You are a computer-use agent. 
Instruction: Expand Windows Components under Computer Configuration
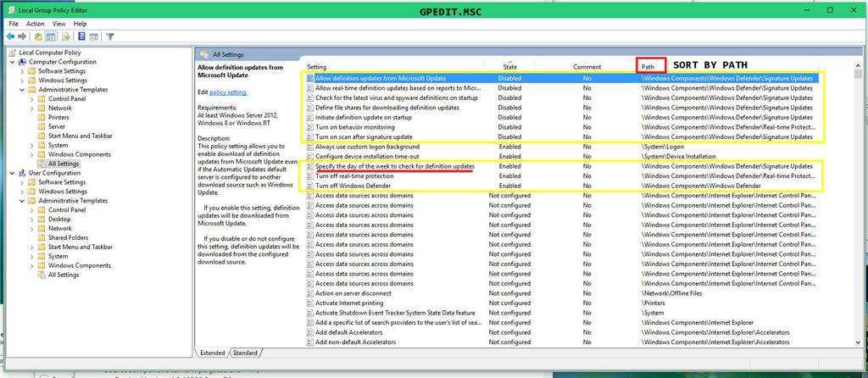click(x=32, y=154)
